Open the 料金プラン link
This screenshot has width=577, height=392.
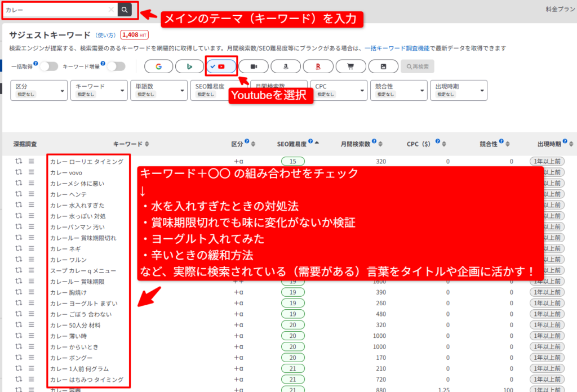[x=561, y=10]
